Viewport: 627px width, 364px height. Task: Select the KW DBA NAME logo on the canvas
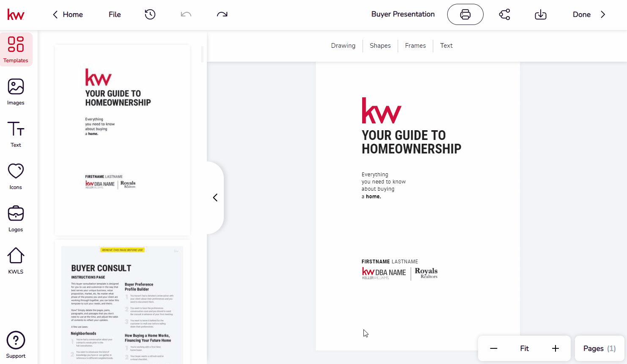click(x=384, y=273)
